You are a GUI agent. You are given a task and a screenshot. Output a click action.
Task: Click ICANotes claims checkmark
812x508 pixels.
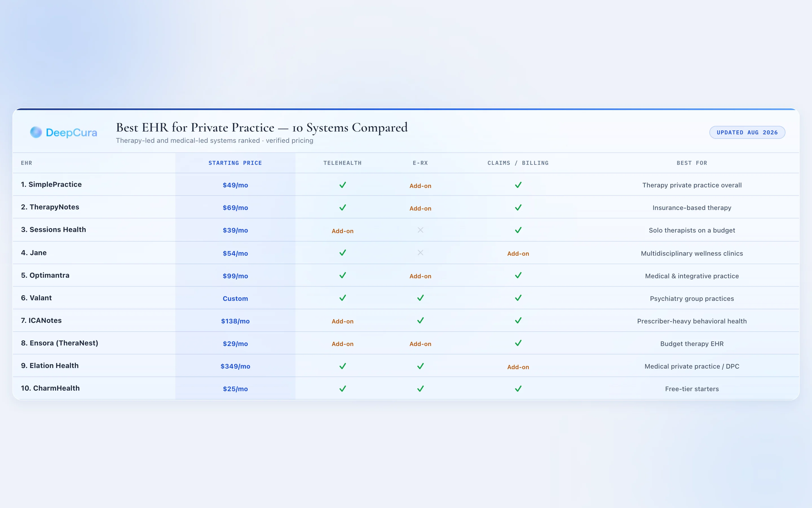pos(518,321)
